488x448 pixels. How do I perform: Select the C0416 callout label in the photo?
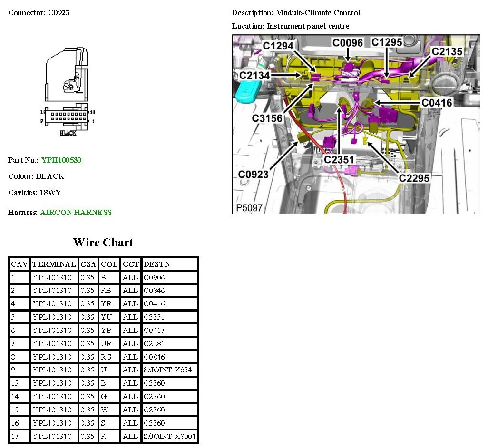coord(437,103)
